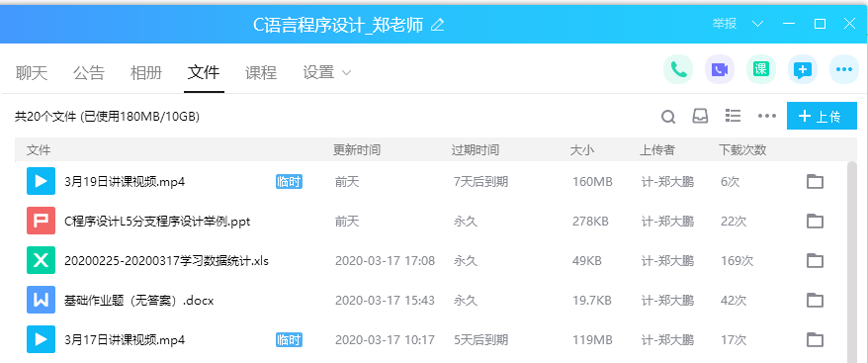
Task: Click the blue chat-plus invite icon
Action: (x=802, y=70)
